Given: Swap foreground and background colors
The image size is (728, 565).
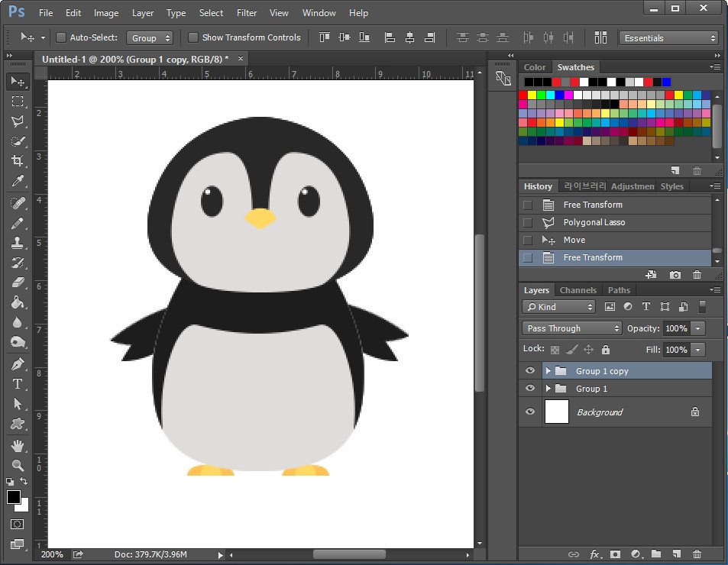Looking at the screenshot, I should (24, 481).
